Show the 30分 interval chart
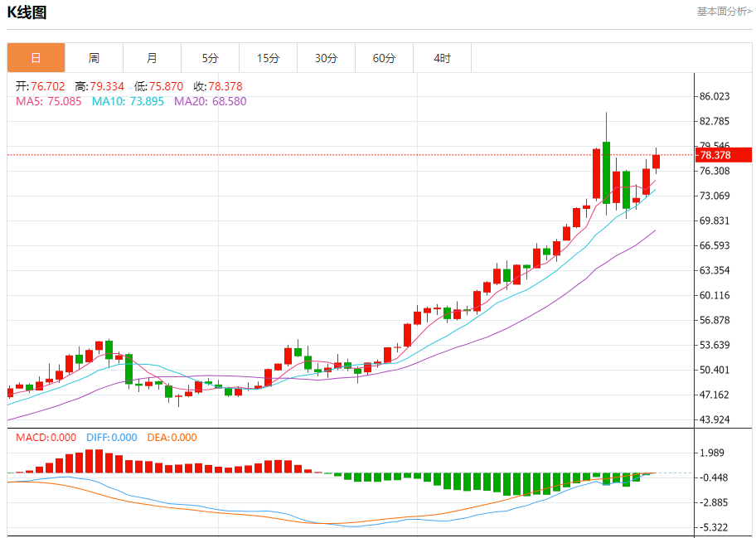 click(326, 58)
